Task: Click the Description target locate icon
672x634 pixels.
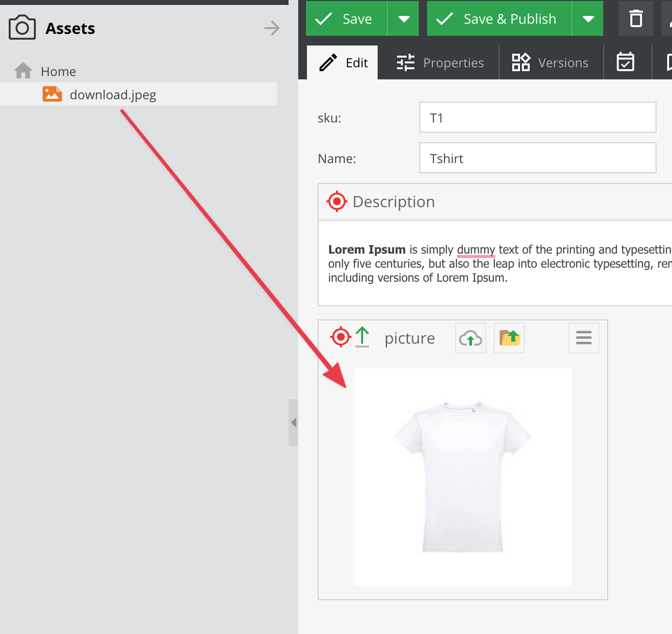Action: pos(337,201)
